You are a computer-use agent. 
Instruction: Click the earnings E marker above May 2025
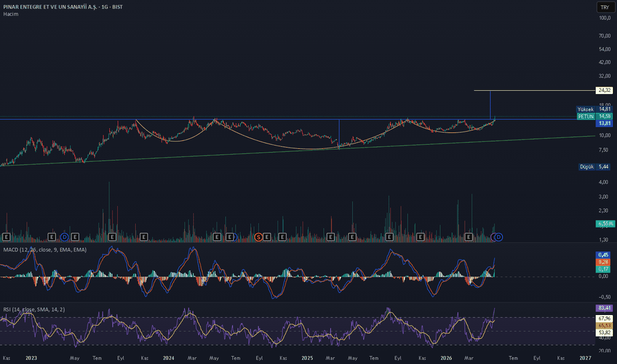(x=352, y=236)
